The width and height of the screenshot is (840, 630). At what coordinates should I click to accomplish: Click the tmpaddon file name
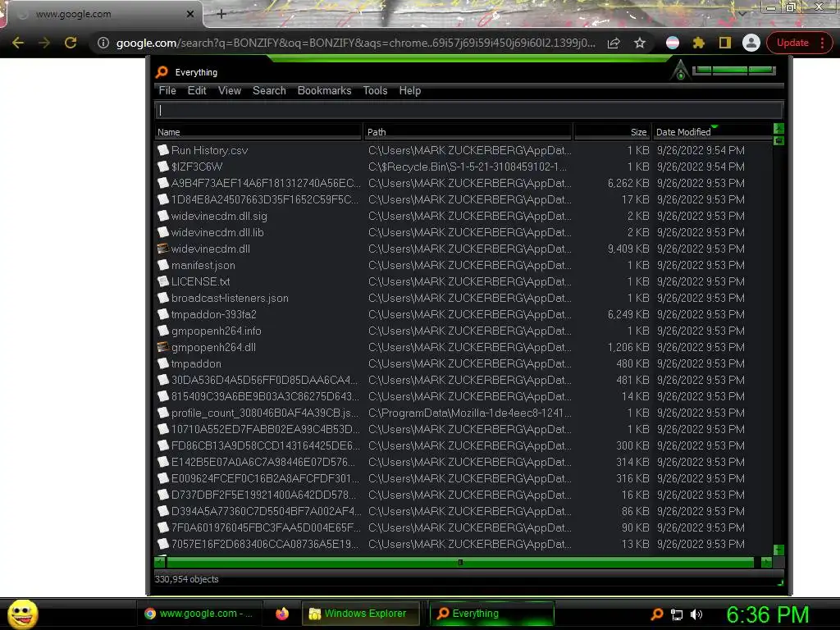click(x=196, y=363)
